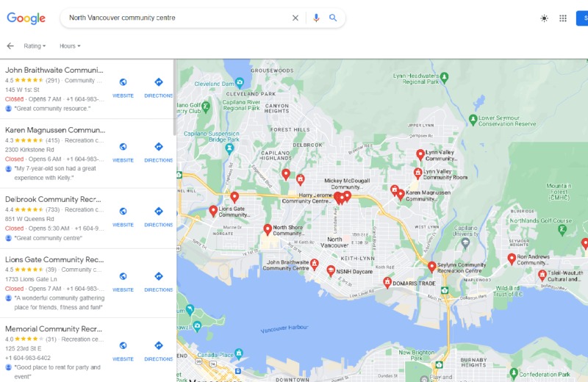
Task: Get directions to Lions Gate Community Recreation
Action: pos(159,276)
